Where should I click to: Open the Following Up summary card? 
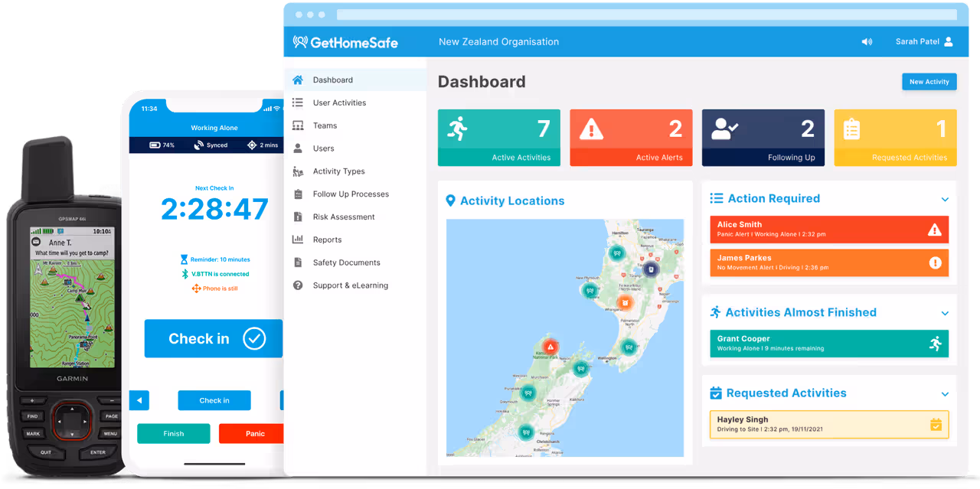point(763,138)
